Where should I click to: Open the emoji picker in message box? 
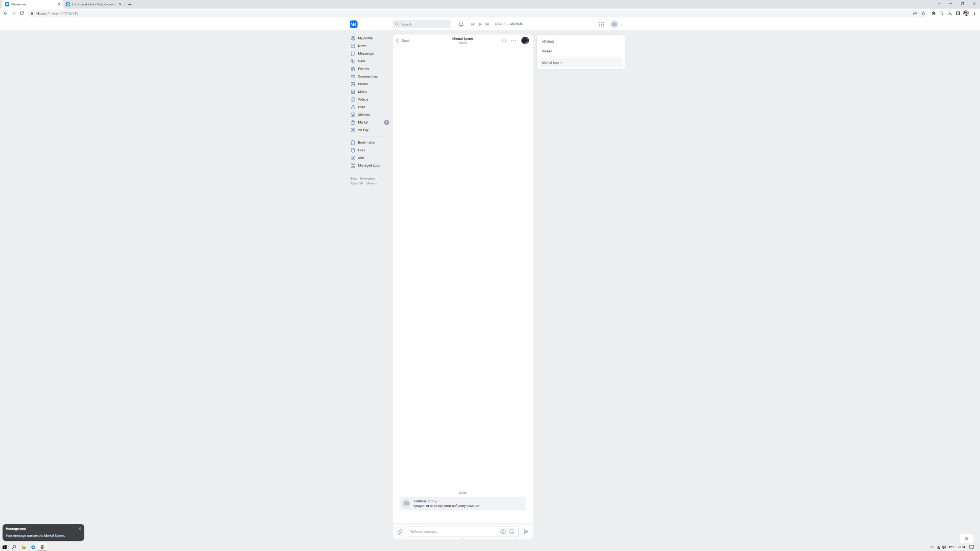511,531
